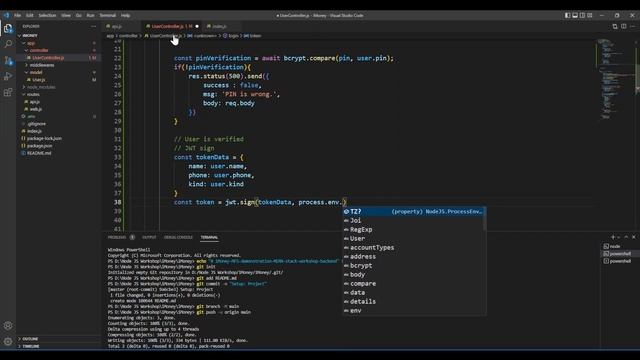Viewport: 640px width, 360px height.
Task: Open Explorer panel more actions ellipsis
Action: pyautogui.click(x=93, y=26)
